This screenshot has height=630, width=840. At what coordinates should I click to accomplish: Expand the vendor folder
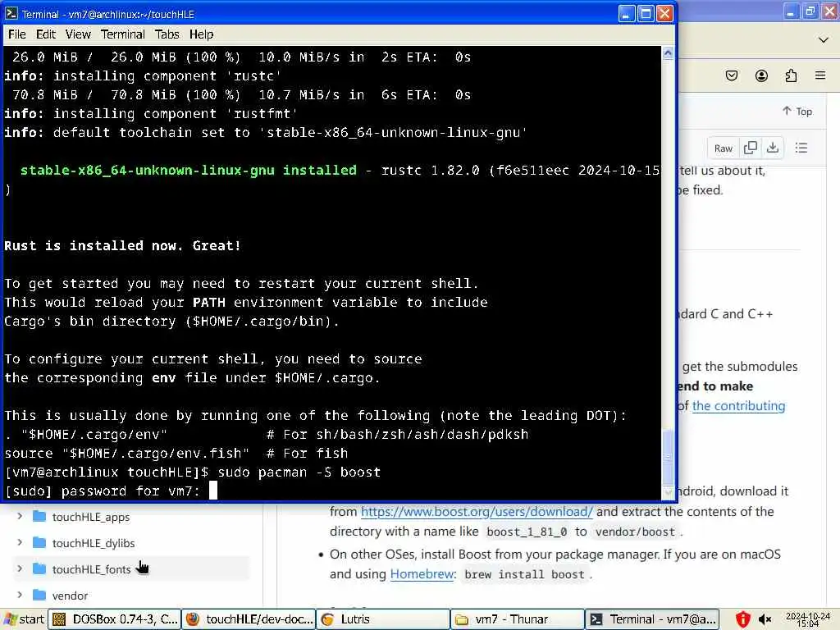coord(20,596)
